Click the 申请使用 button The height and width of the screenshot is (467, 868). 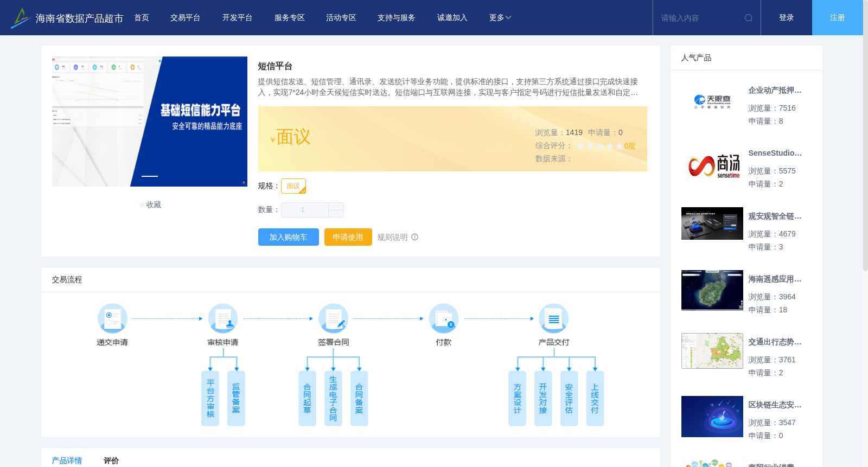pos(348,237)
